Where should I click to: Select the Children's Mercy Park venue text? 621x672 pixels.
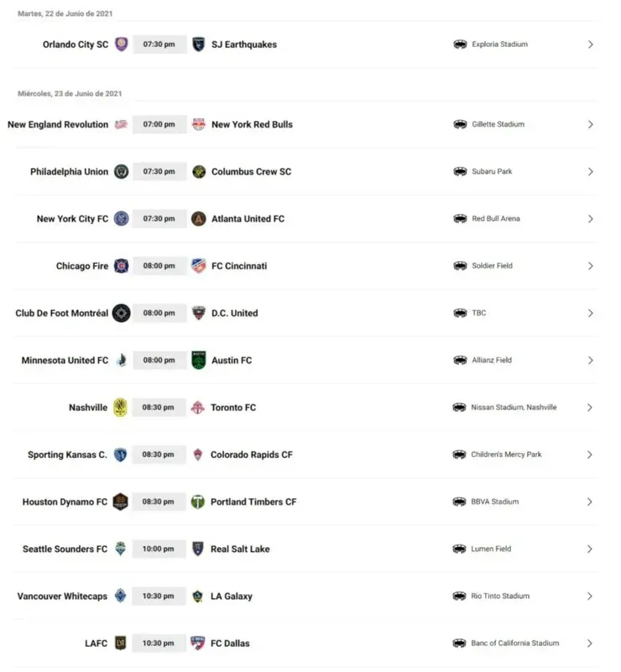(506, 455)
